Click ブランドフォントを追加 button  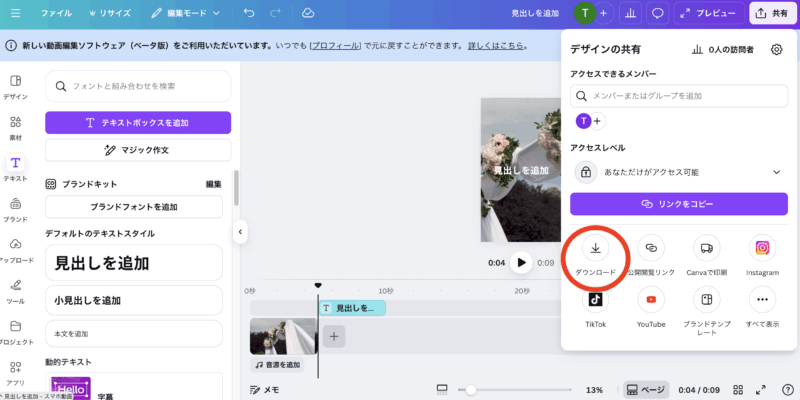pyautogui.click(x=134, y=207)
